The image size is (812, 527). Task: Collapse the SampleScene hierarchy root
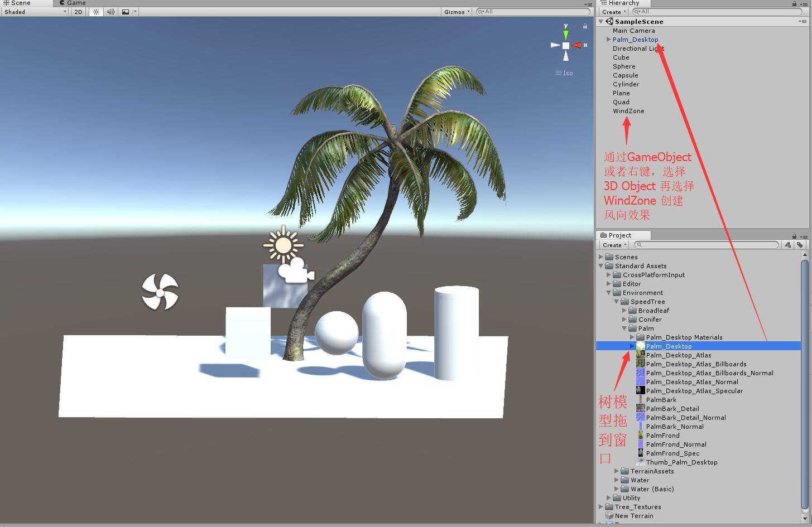[601, 22]
